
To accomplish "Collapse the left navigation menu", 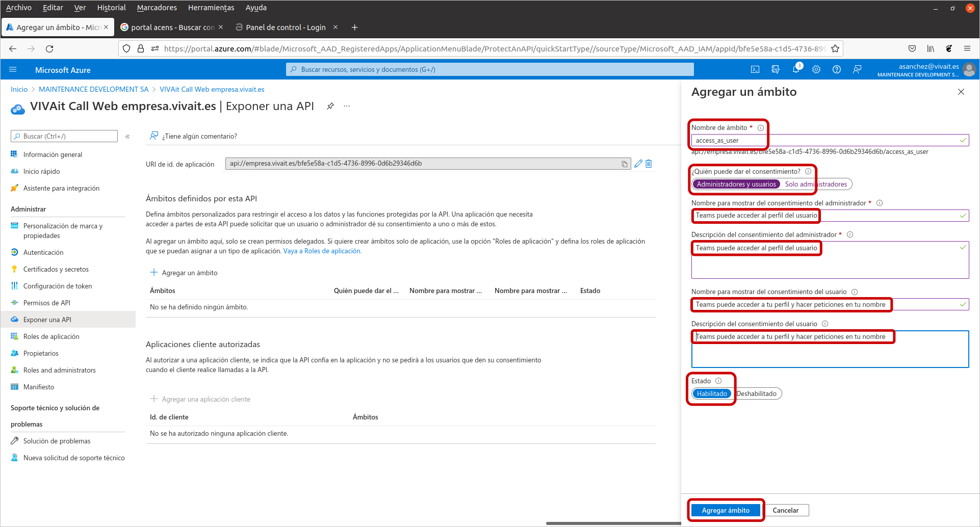I will [127, 137].
